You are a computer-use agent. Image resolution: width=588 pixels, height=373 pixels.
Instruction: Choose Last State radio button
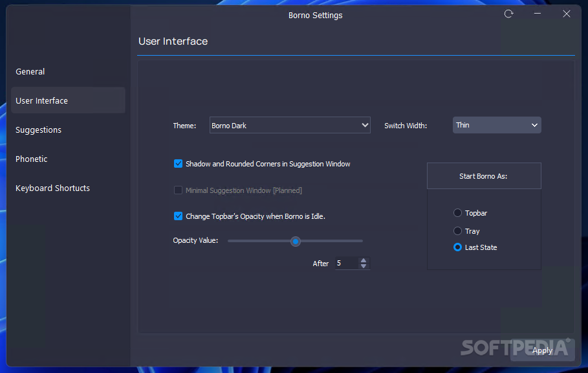[457, 247]
